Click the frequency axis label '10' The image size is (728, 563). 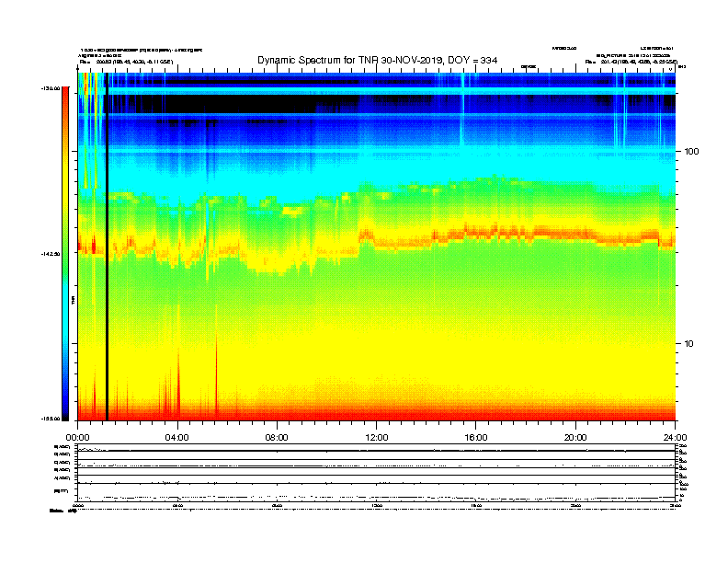click(689, 344)
